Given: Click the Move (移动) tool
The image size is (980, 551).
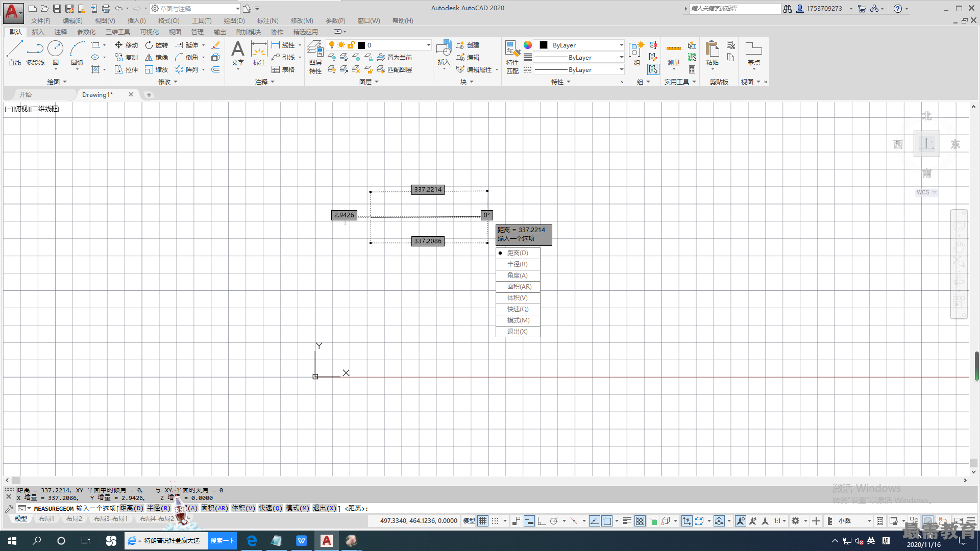Looking at the screenshot, I should coord(126,45).
